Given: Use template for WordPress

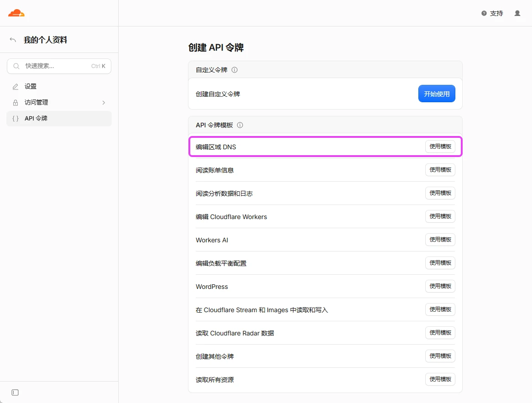Looking at the screenshot, I should click(x=440, y=286).
